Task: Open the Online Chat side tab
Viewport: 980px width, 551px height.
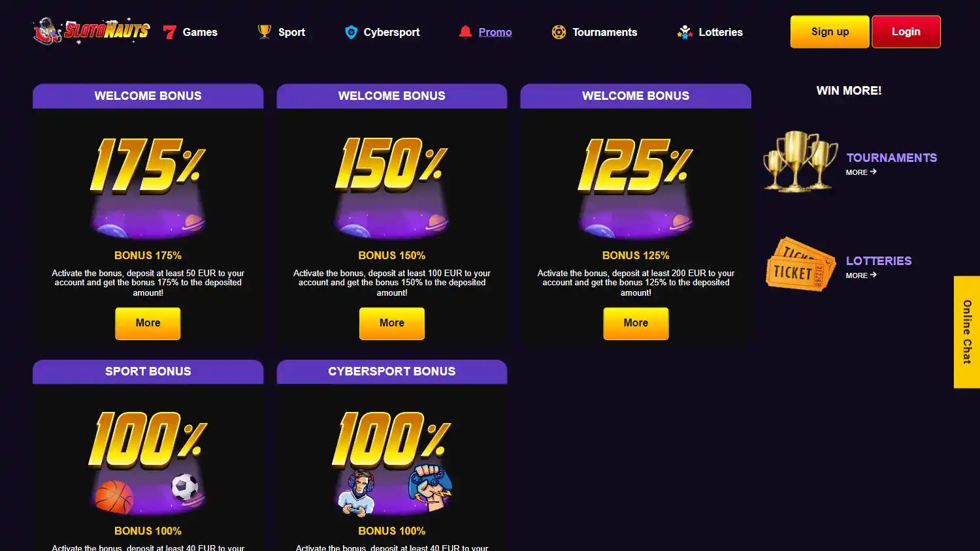Action: (967, 332)
